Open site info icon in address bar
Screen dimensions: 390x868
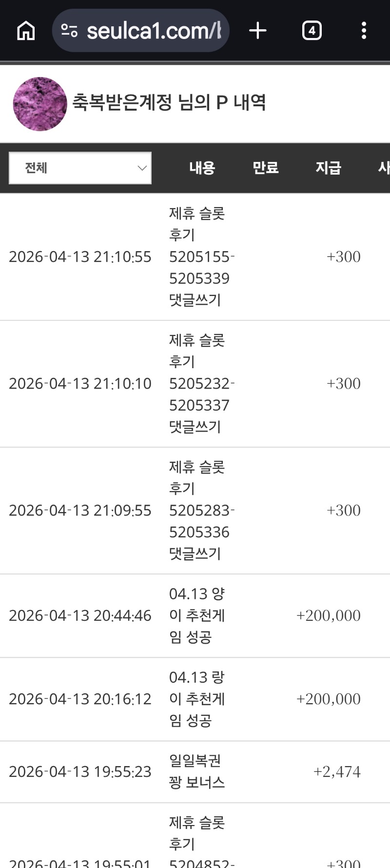[x=69, y=31]
